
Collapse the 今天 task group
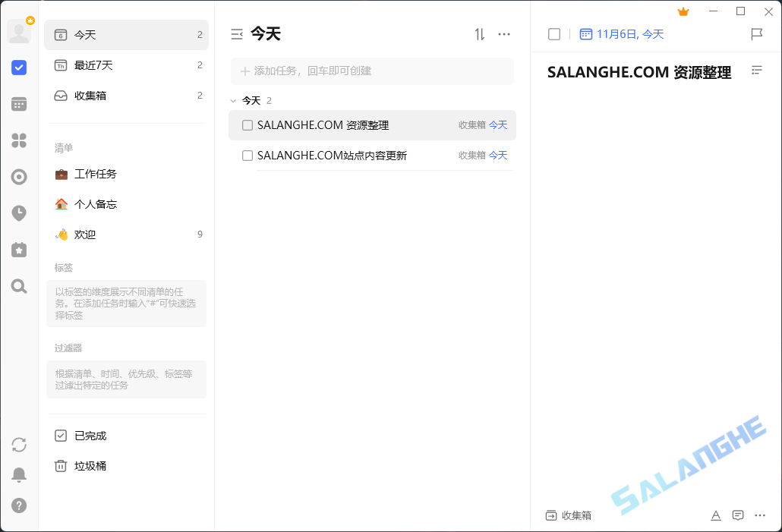pos(233,99)
